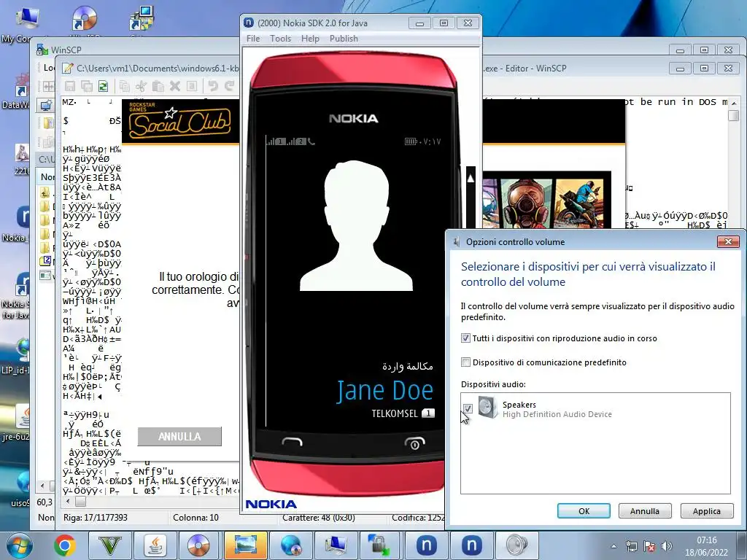Click the Applica button in the volume dialog
Screen dimensions: 747x560
(x=706, y=511)
